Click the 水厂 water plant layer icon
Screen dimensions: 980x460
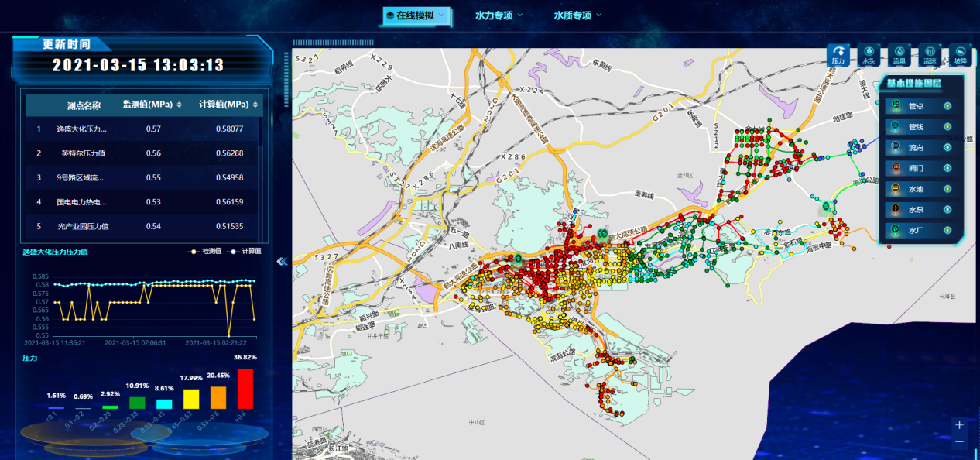pyautogui.click(x=895, y=230)
